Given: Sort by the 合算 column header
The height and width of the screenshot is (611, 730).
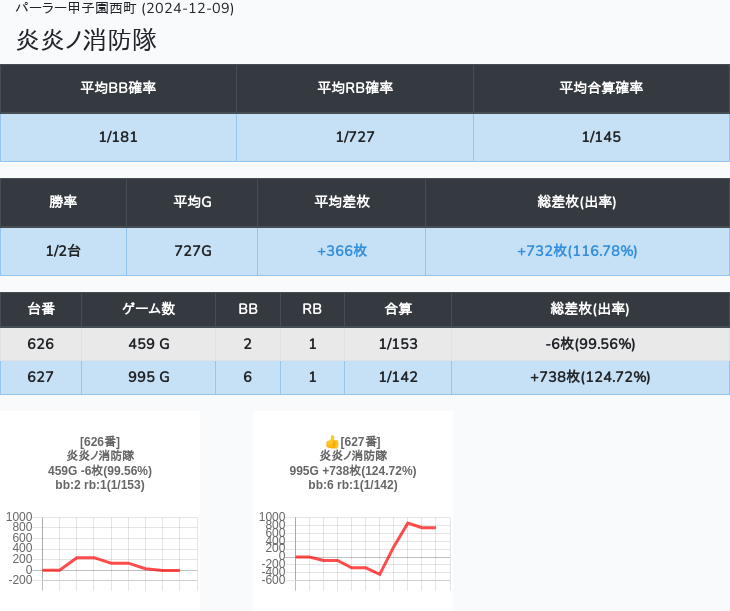Looking at the screenshot, I should point(398,309).
